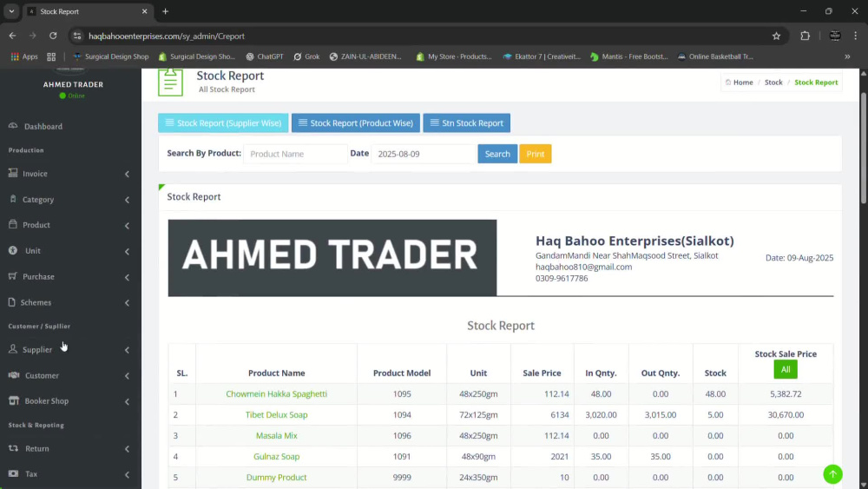Open the Grok bookmark
The image size is (868, 489).
[x=306, y=56]
